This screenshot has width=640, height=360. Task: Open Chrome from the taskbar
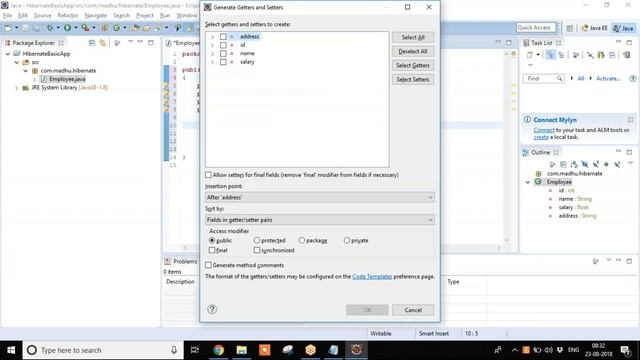(218, 350)
